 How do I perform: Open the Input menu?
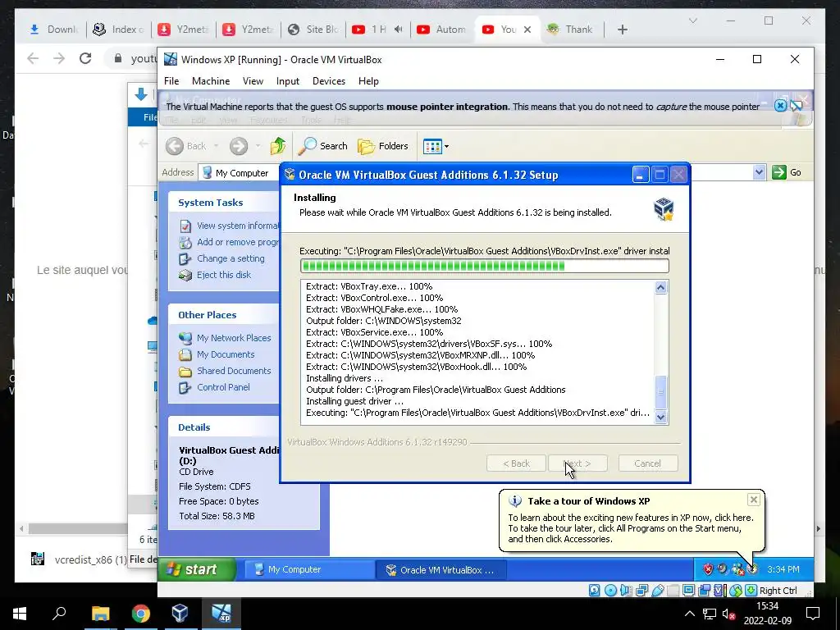tap(288, 81)
